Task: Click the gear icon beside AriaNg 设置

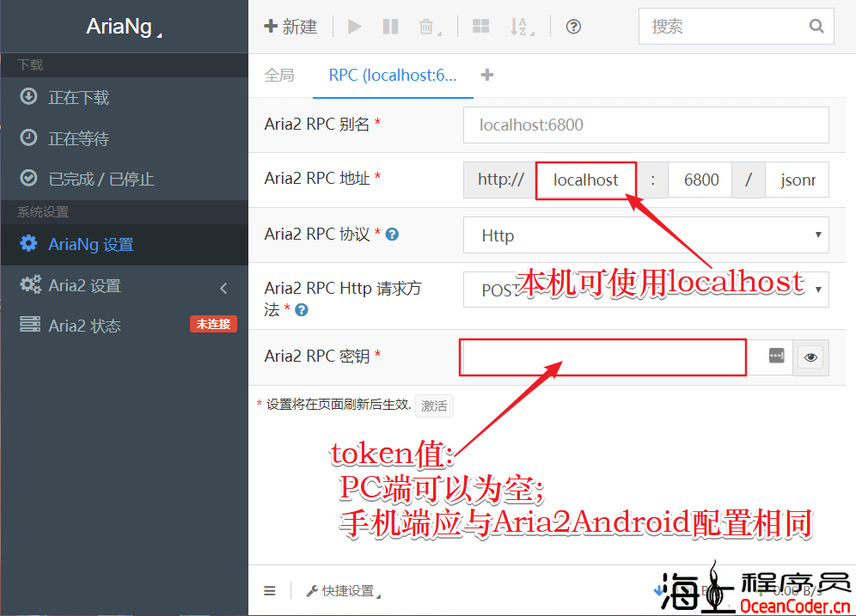Action: [28, 243]
